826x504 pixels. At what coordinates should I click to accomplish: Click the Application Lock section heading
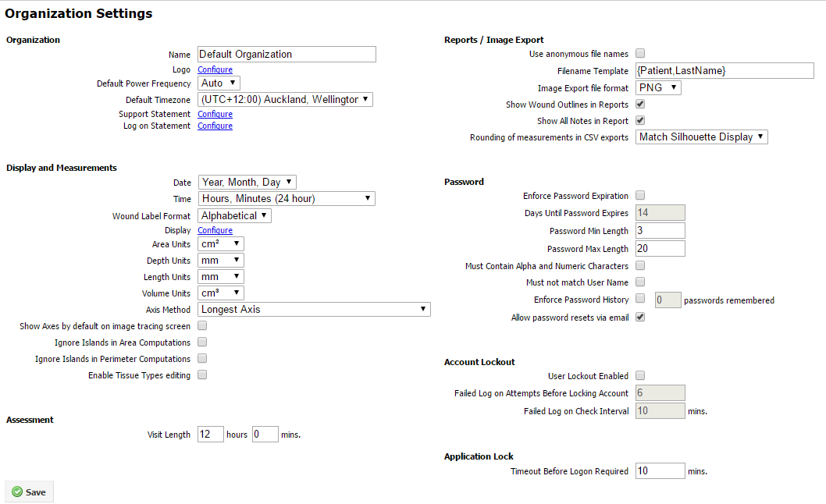click(479, 456)
